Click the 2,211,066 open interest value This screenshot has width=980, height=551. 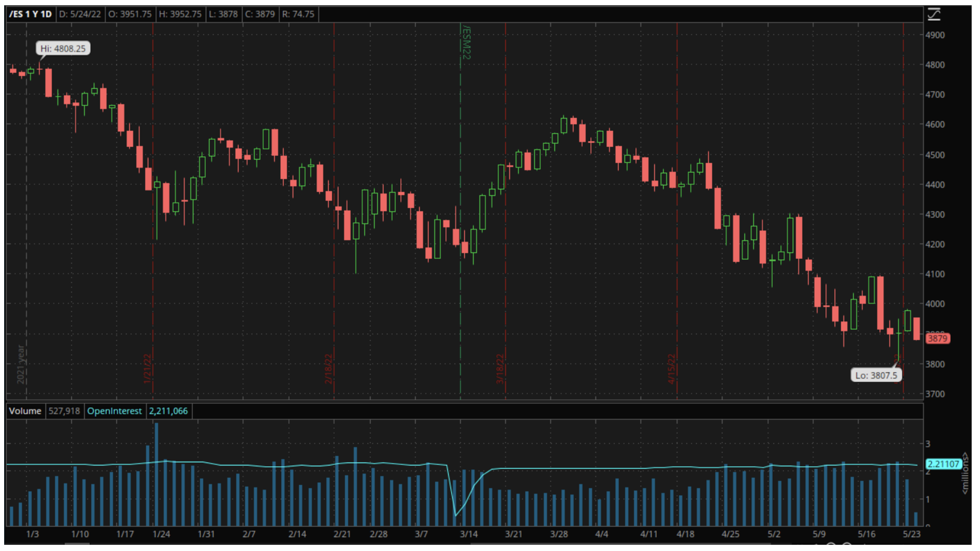(169, 411)
